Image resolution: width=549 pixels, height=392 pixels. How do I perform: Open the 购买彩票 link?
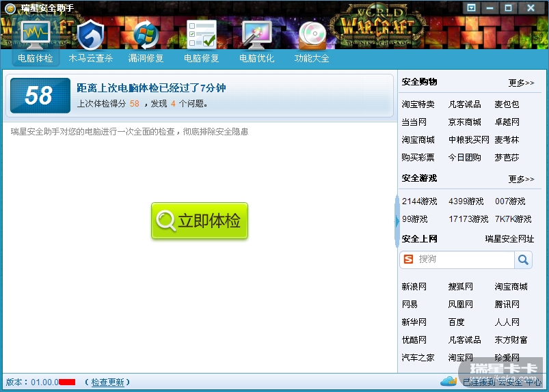point(418,157)
